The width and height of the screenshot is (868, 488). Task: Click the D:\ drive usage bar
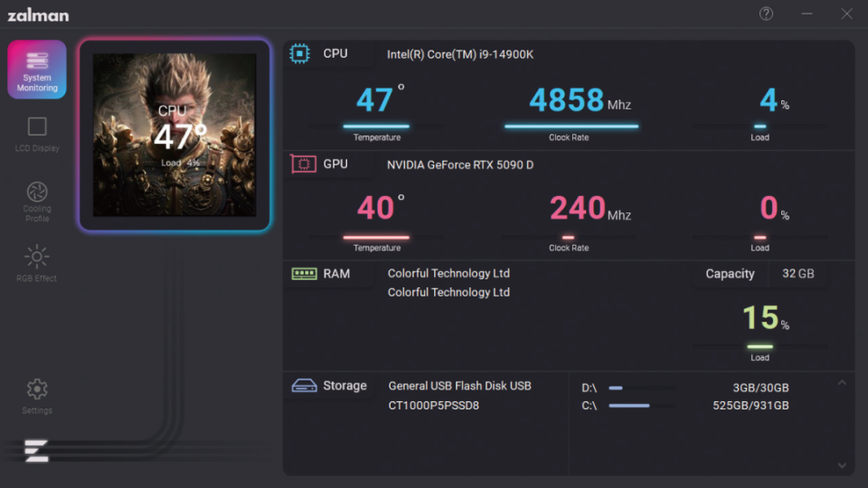(x=642, y=388)
